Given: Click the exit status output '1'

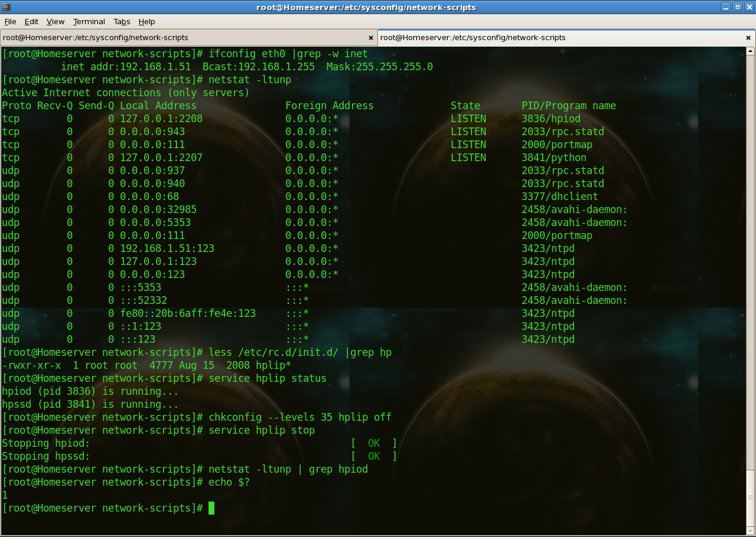Looking at the screenshot, I should click(x=5, y=495).
